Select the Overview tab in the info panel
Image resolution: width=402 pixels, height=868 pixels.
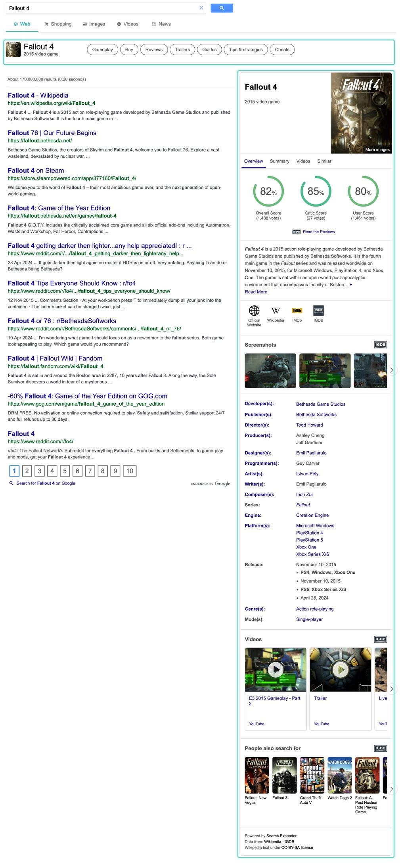pyautogui.click(x=254, y=161)
